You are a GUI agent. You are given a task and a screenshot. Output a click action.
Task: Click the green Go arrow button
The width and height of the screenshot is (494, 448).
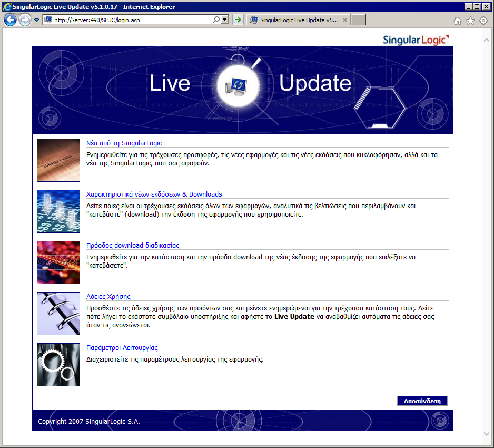click(238, 20)
